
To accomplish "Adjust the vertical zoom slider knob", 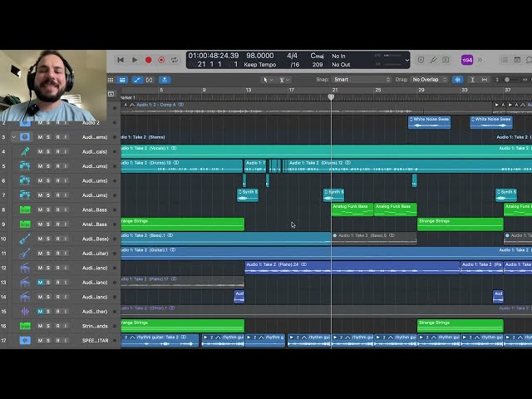I will pos(507,80).
